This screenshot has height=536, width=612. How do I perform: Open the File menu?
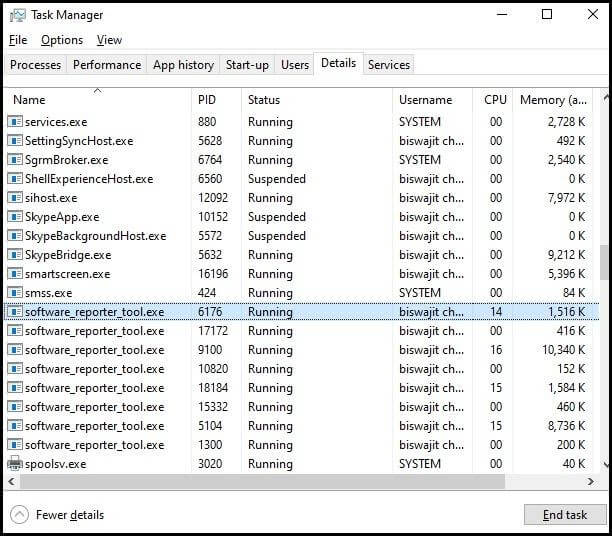tap(18, 40)
